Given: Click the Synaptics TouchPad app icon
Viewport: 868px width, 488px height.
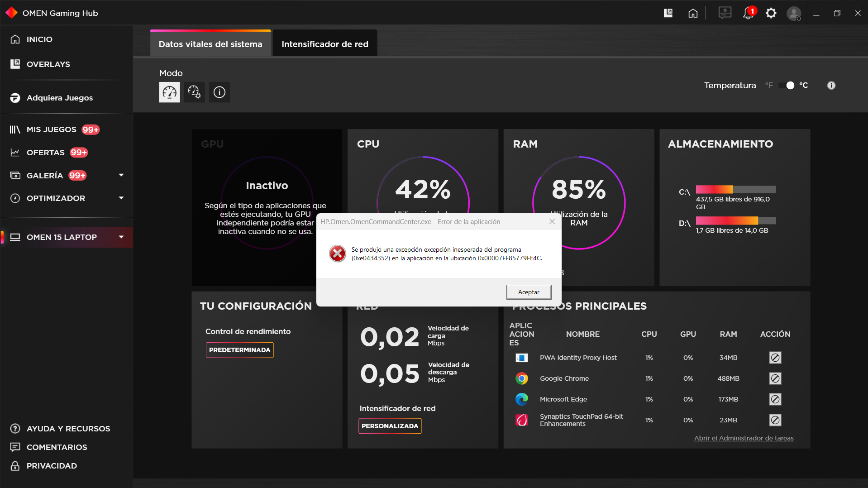Looking at the screenshot, I should click(522, 420).
